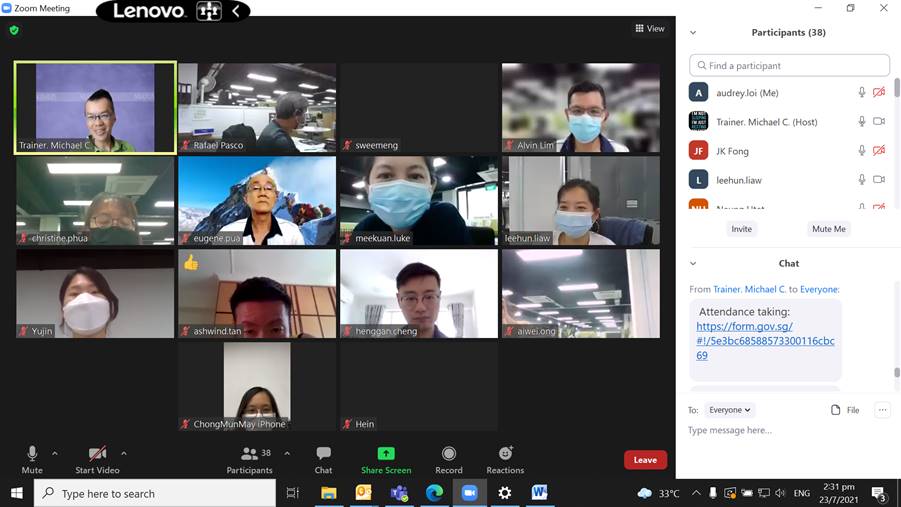This screenshot has height=507, width=901.
Task: Click the ENG language indicator
Action: tap(802, 493)
